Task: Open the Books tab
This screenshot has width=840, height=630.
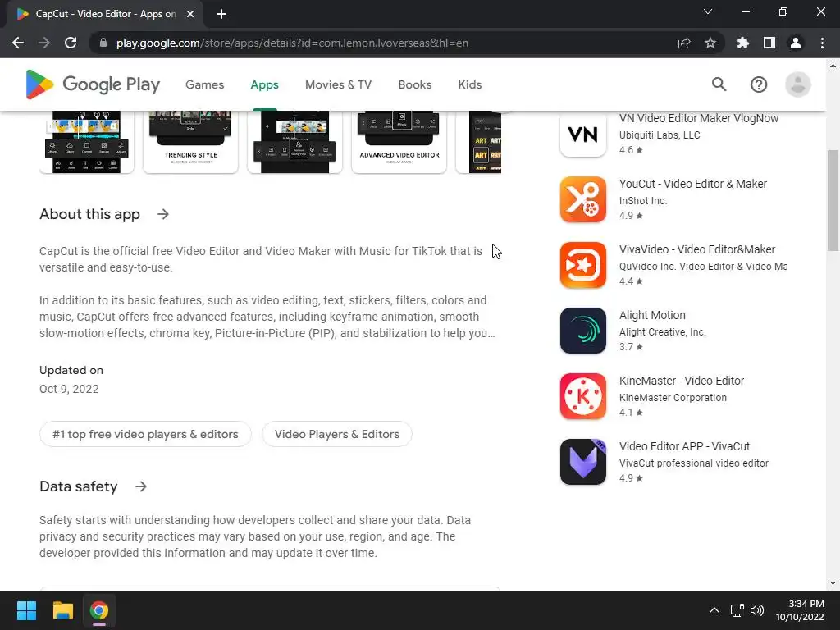Action: tap(414, 84)
